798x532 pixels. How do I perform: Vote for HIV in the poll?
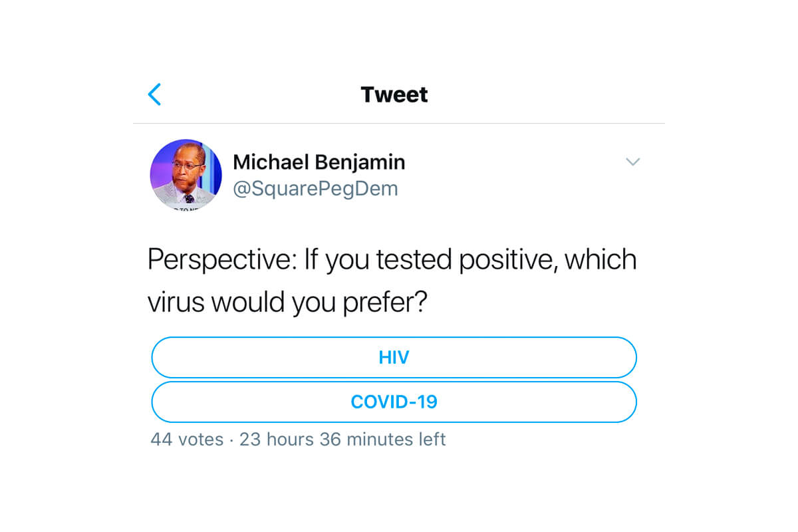pos(394,358)
